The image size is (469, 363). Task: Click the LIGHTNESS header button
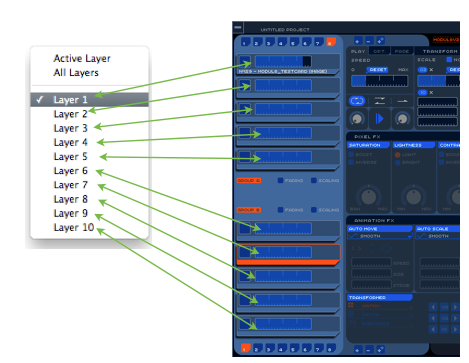point(414,145)
